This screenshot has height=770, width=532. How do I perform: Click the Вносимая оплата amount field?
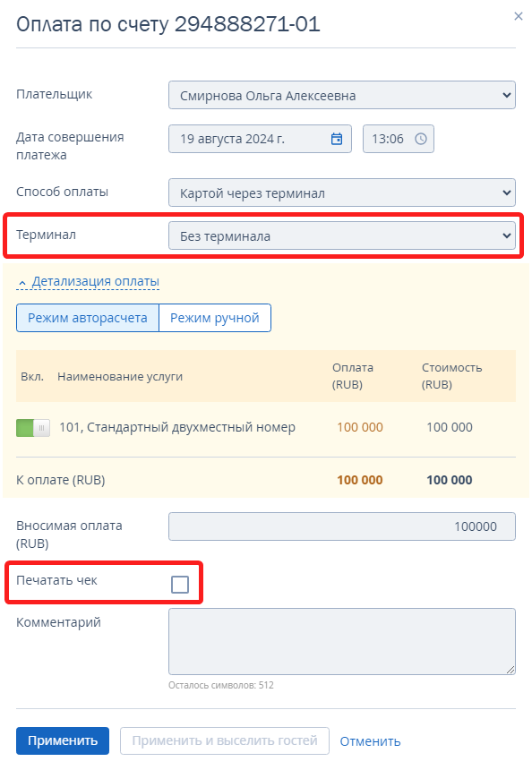click(342, 526)
